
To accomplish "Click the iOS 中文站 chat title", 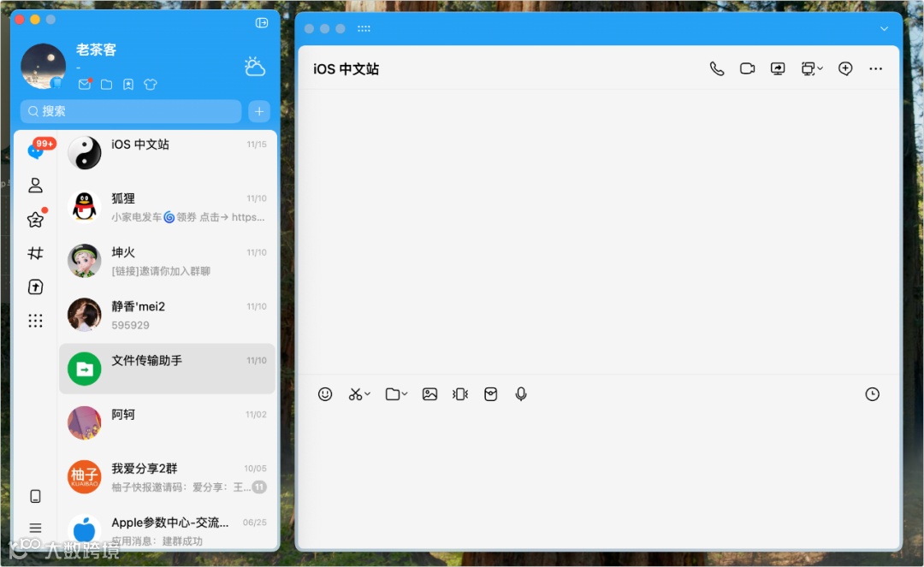I will [x=346, y=69].
